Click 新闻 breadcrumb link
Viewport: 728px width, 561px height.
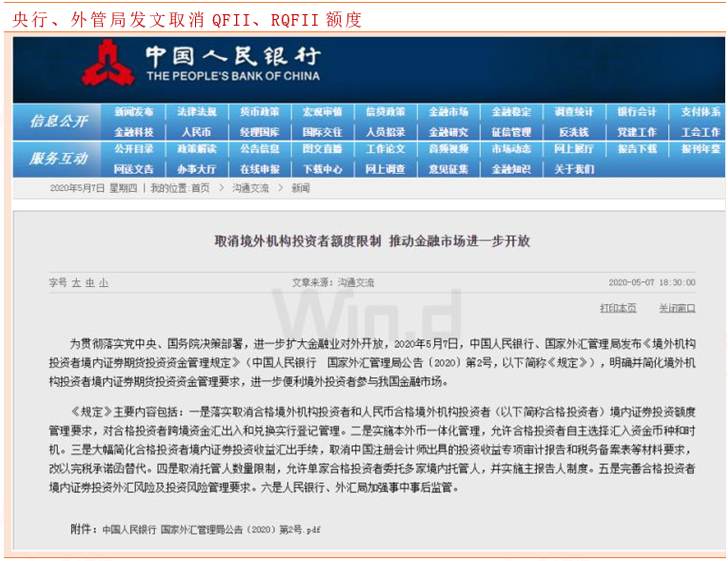(x=301, y=188)
